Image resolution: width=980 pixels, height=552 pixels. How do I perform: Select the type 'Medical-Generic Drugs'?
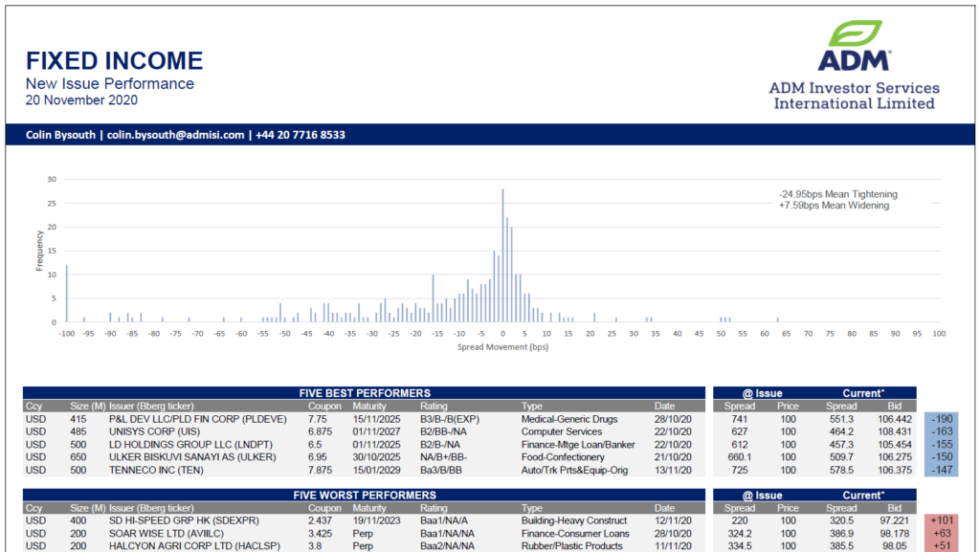click(569, 420)
